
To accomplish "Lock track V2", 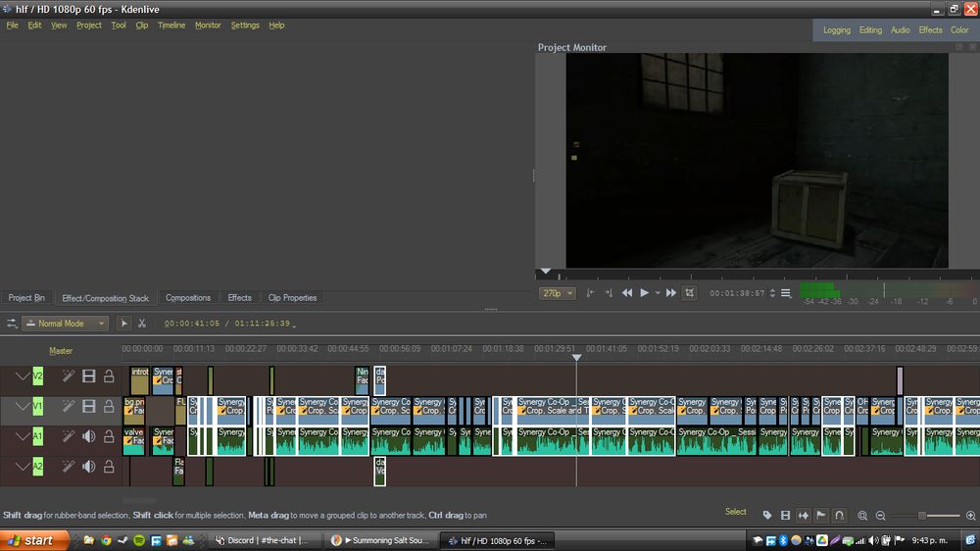I will pos(109,376).
